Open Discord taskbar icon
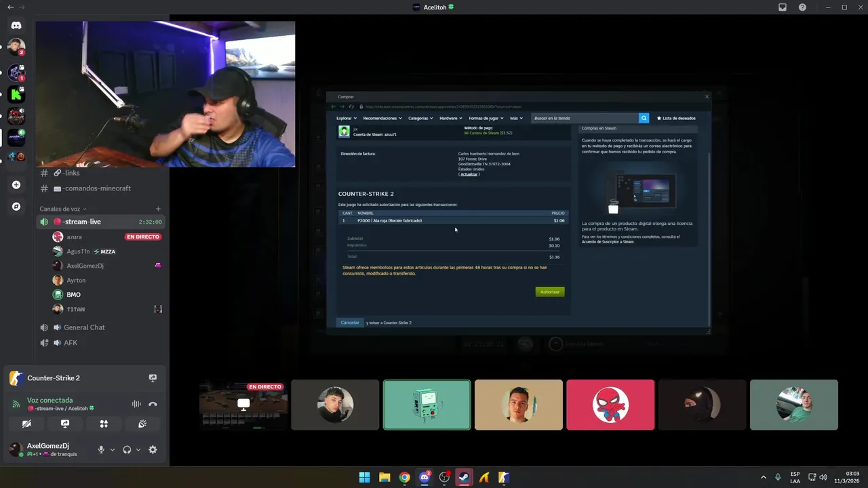 point(425,477)
